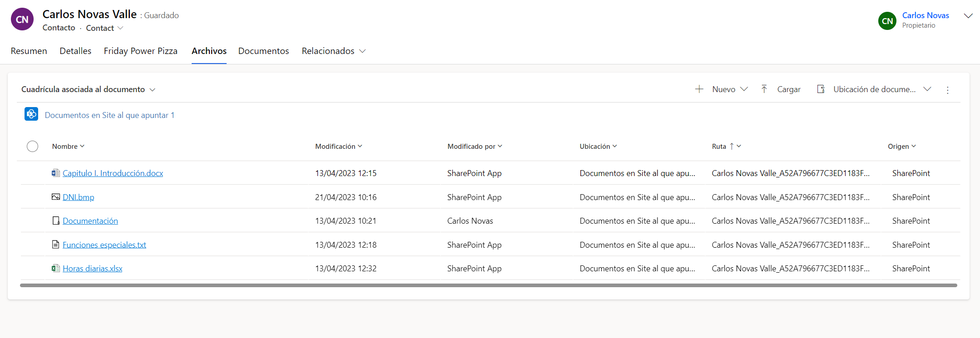The width and height of the screenshot is (980, 338).
Task: Switch to the Detalles tab
Action: coord(75,51)
